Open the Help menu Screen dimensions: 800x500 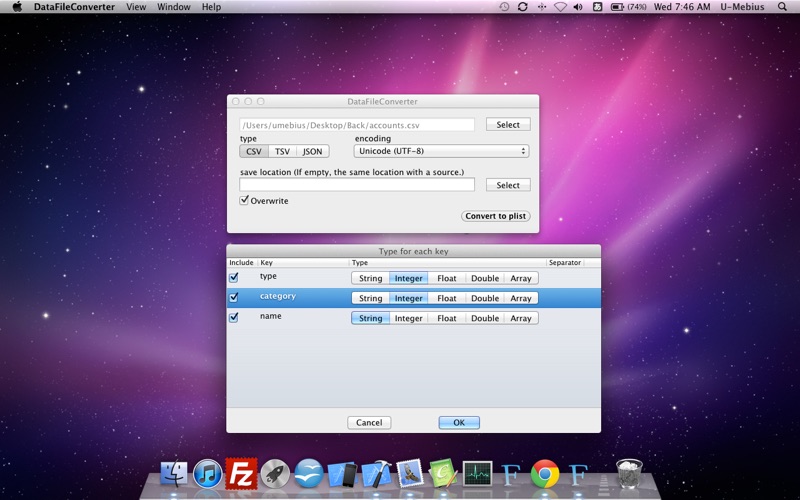tap(211, 7)
